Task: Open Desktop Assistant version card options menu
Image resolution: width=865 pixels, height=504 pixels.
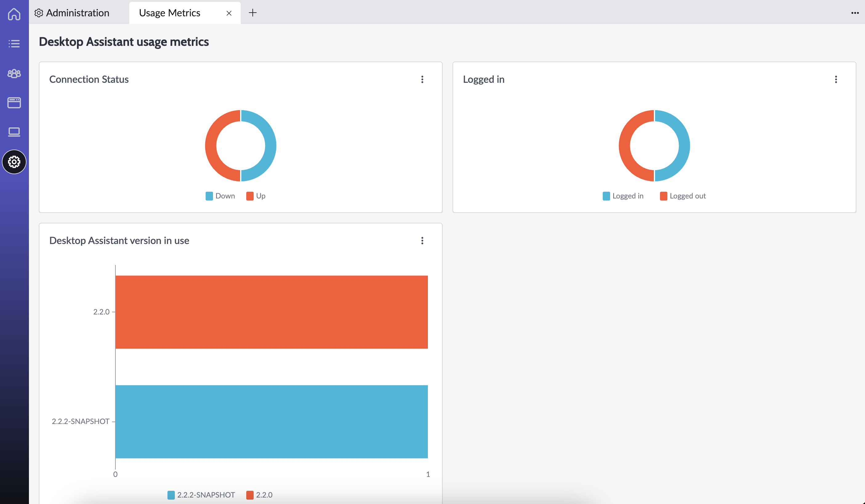Action: 422,241
